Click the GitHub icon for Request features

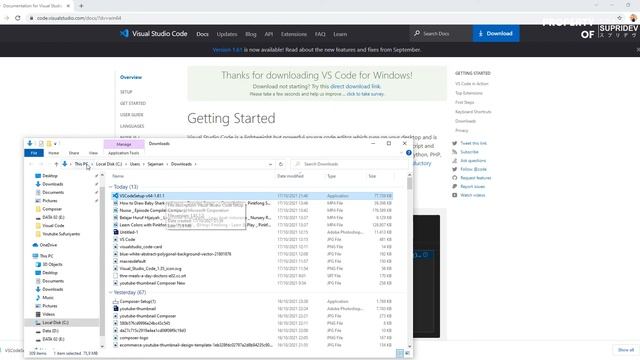(454, 178)
